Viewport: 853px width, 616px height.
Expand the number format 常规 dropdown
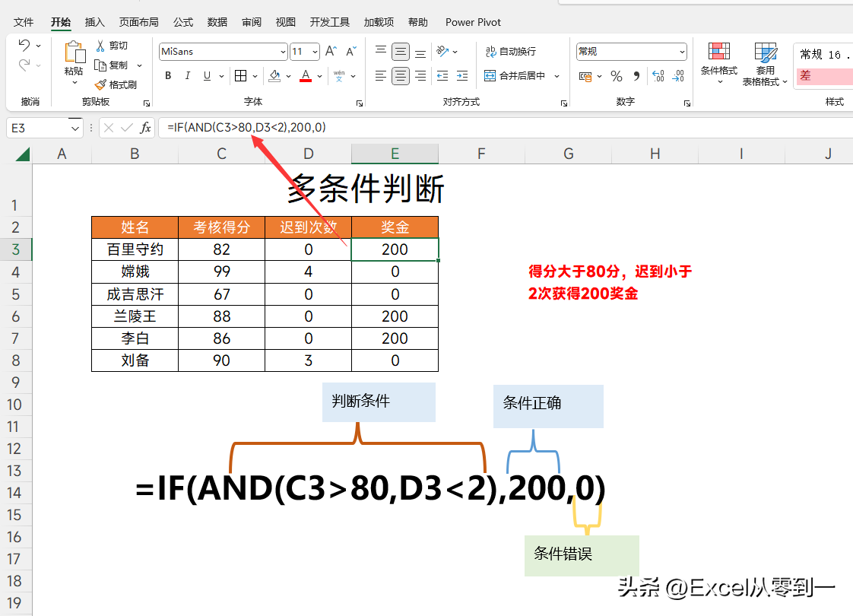(682, 52)
